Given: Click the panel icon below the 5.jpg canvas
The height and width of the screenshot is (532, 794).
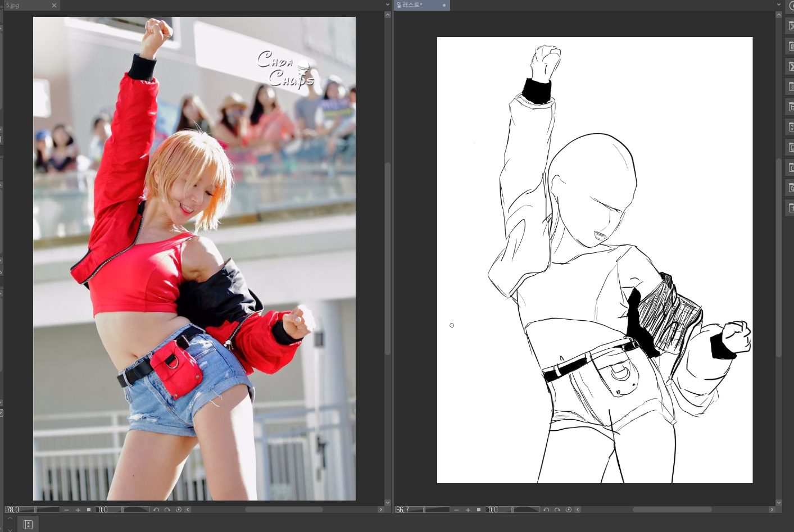Looking at the screenshot, I should point(28,525).
